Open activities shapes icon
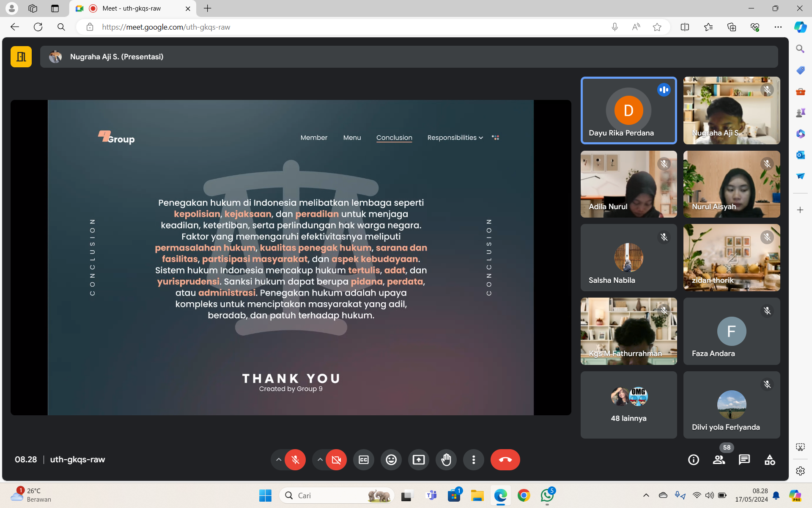 coord(770,460)
